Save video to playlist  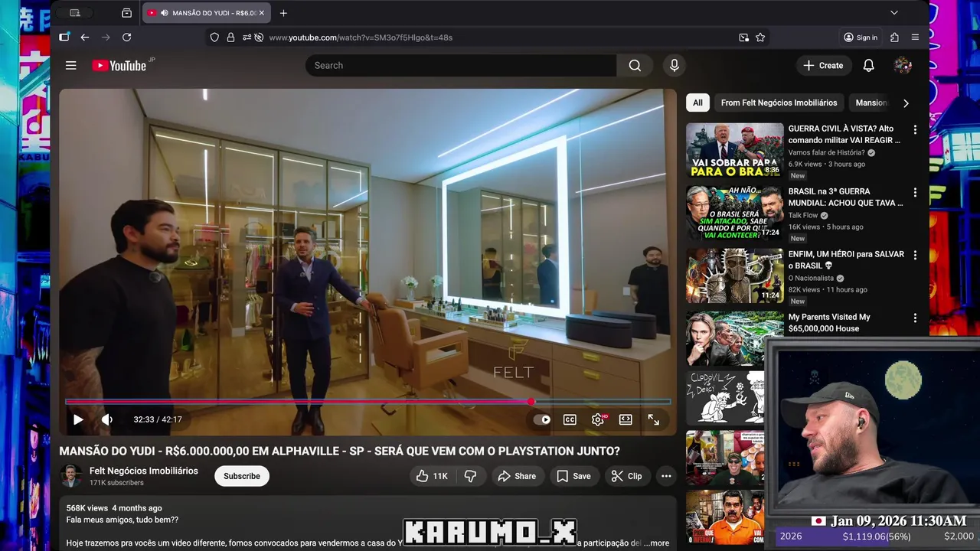pos(573,476)
